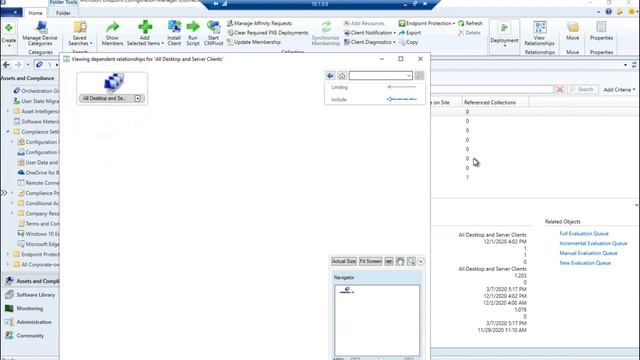Expand the Endpoint Protection tree node
The height and width of the screenshot is (360, 640).
[x=8, y=254]
